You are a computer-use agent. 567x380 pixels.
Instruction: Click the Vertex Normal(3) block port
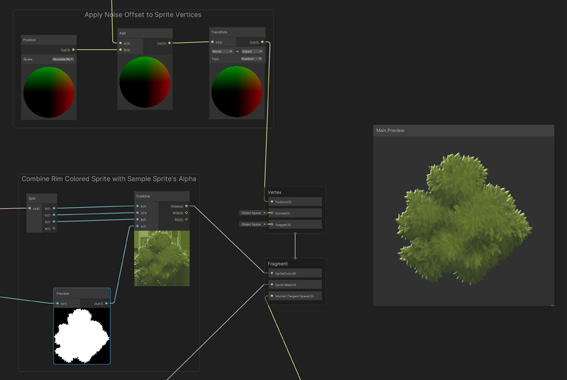click(x=272, y=213)
